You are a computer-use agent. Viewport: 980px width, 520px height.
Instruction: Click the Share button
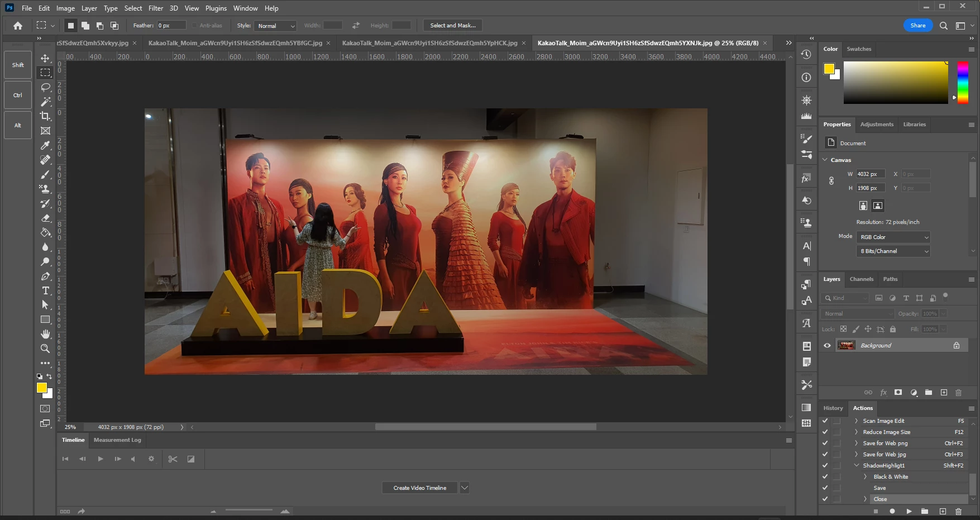tap(918, 26)
